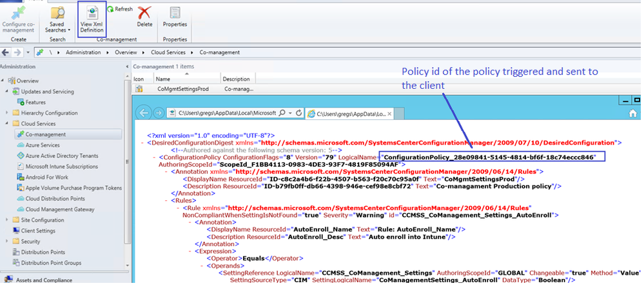Screen dimensions: 644x288
Task: Click the ConfigurationPolicy LogicalName value text
Action: tap(489, 157)
